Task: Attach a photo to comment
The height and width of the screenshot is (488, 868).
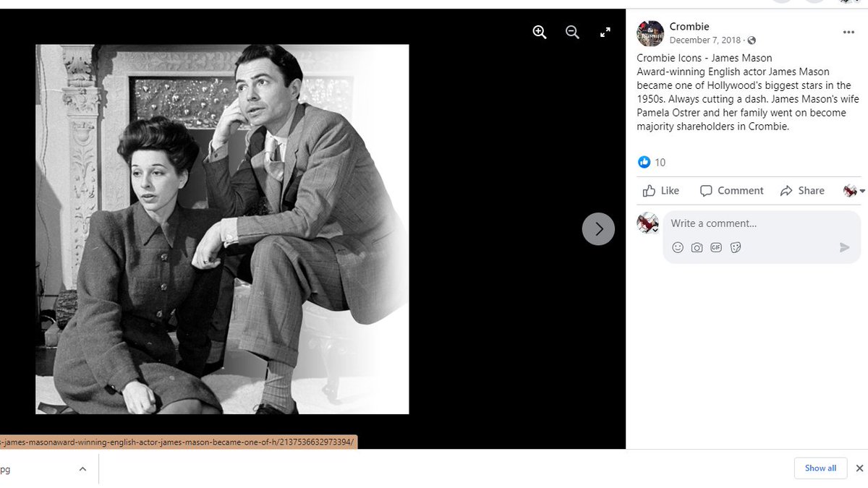Action: click(x=697, y=247)
